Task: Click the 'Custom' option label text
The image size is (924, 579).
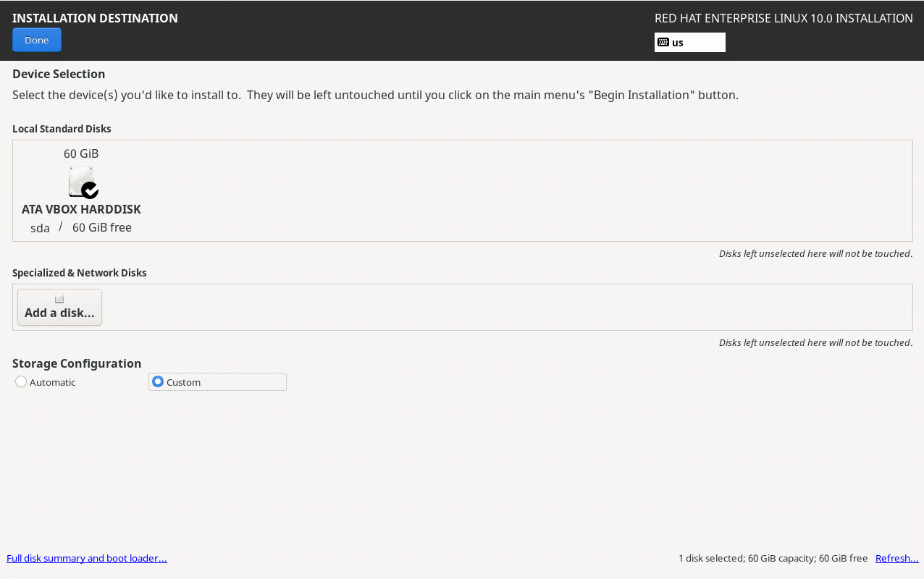Action: point(183,382)
